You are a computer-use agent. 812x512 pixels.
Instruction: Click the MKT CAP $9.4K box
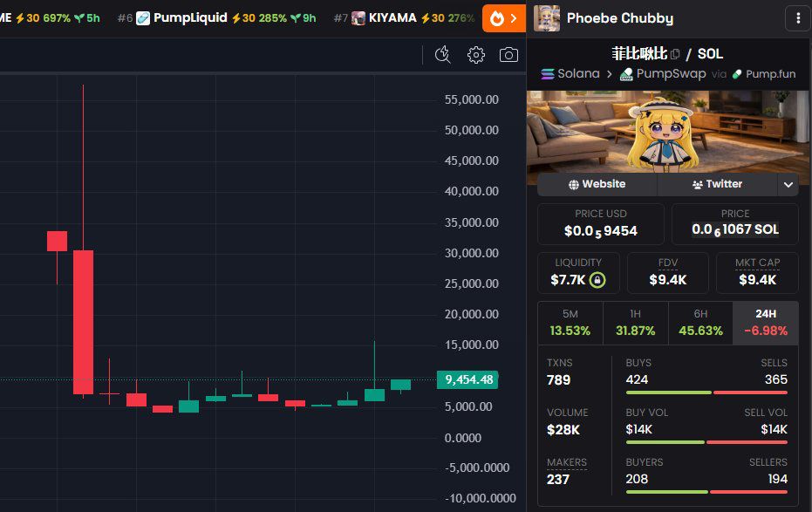point(757,273)
